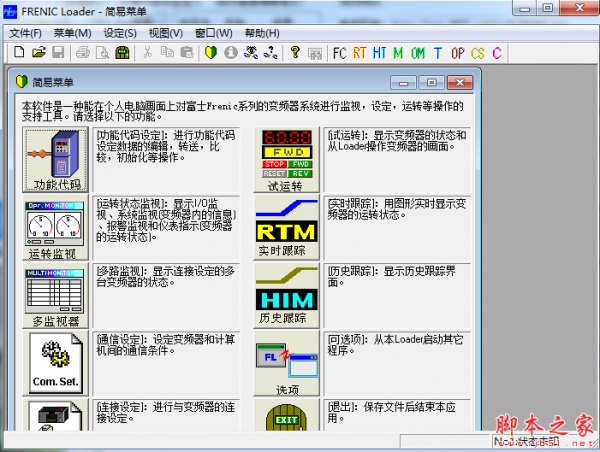Click the EXIT door button
Screen dimensions: 600x452
pos(287,415)
